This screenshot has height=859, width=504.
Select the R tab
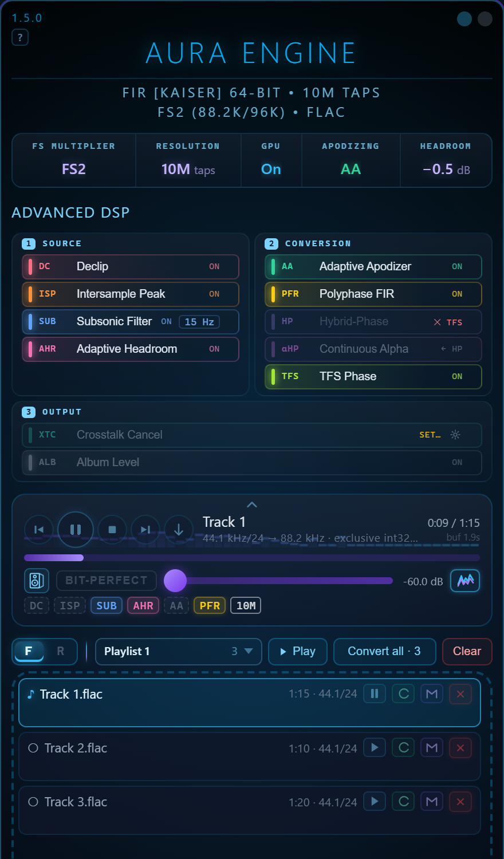61,651
